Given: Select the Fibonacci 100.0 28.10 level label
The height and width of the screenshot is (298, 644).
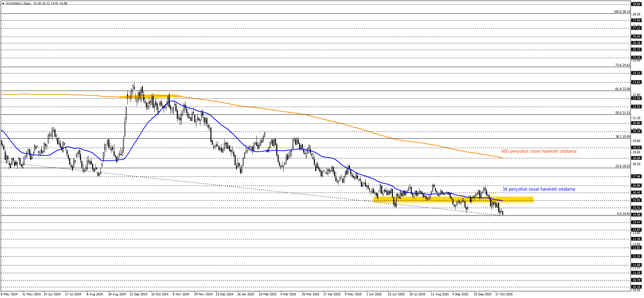Looking at the screenshot, I should pos(621,12).
